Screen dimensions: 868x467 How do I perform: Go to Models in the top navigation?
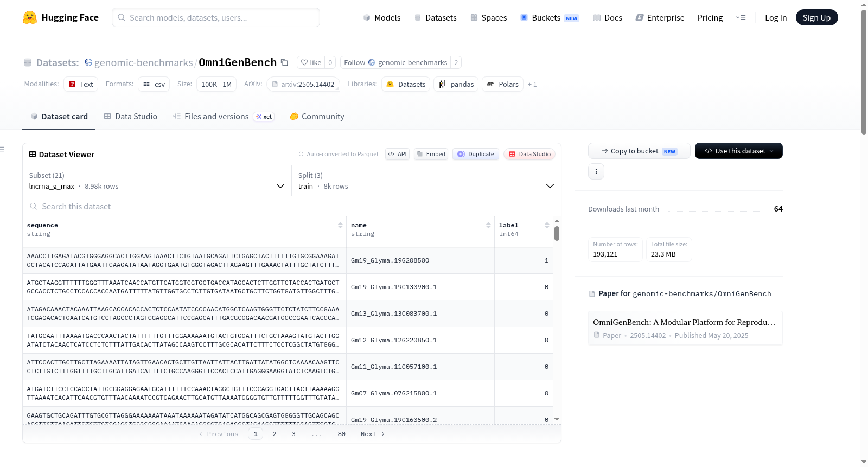pos(382,17)
